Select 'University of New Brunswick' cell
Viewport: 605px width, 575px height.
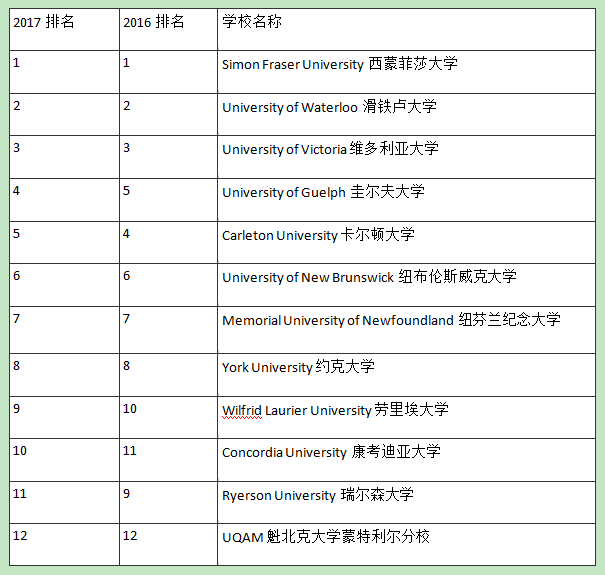407,285
